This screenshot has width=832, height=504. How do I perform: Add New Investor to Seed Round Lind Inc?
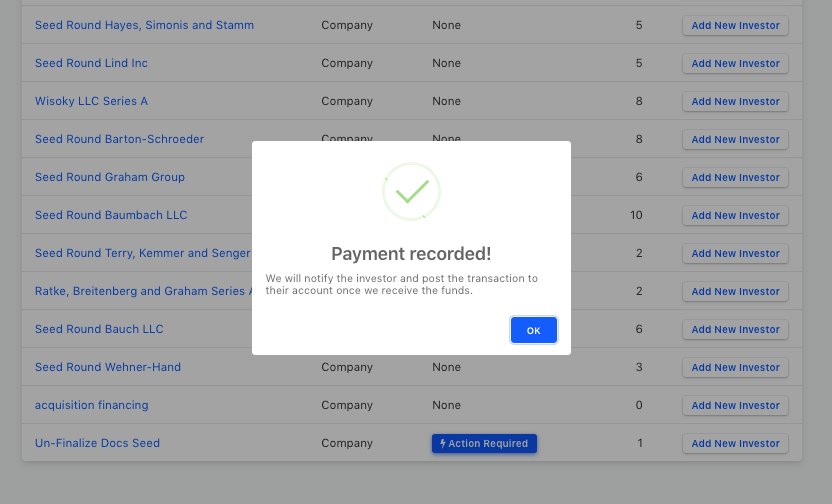[x=735, y=64]
